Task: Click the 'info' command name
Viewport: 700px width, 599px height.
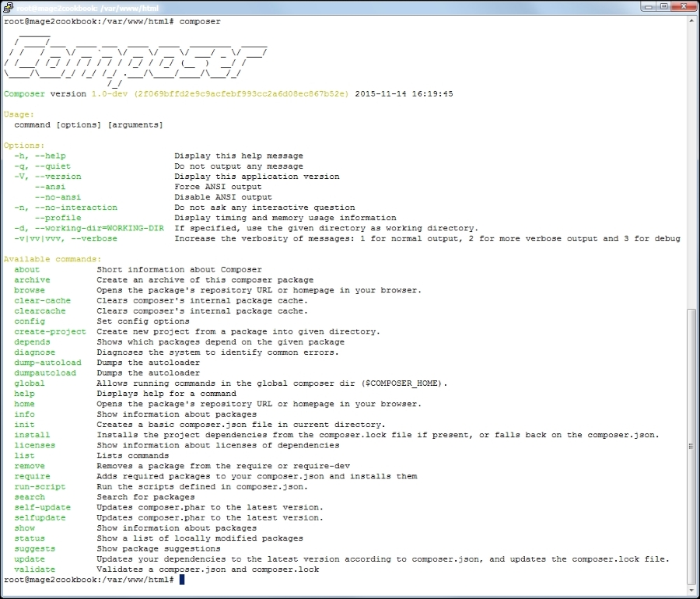Action: [25, 414]
